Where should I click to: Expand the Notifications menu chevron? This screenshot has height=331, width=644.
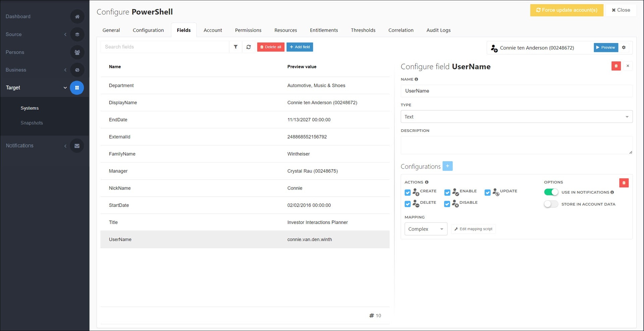[65, 146]
